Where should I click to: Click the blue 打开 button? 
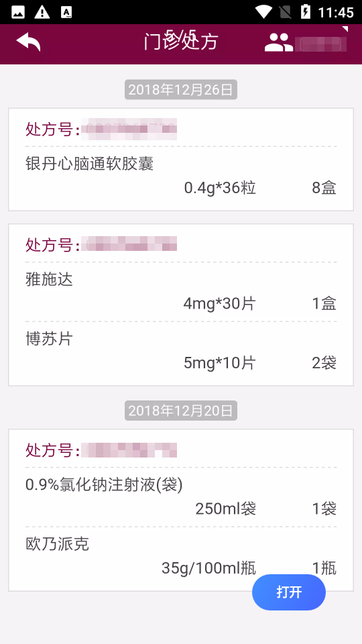point(289,592)
